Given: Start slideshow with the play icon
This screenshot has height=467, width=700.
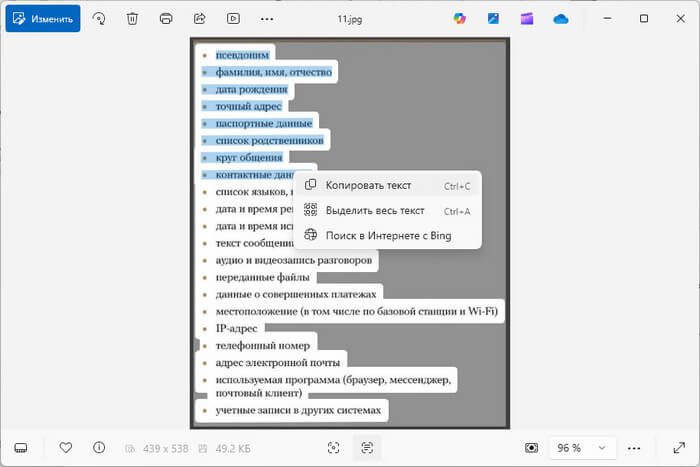Looking at the screenshot, I should tap(233, 18).
